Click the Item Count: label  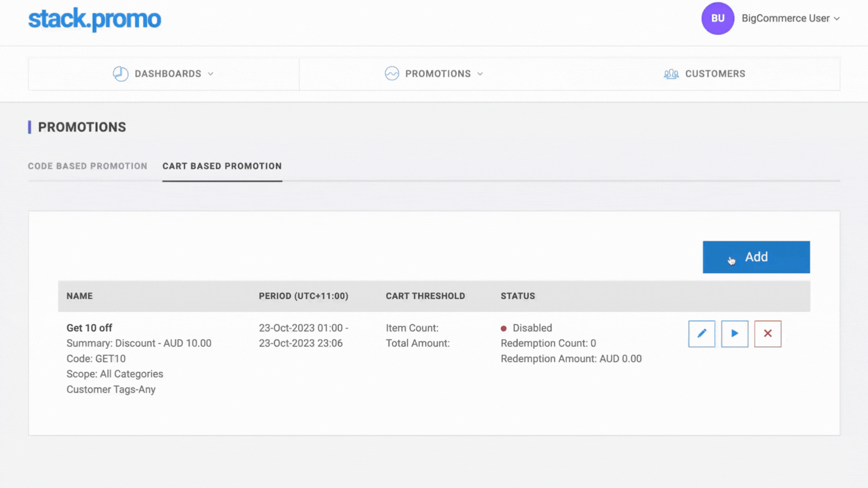[412, 328]
